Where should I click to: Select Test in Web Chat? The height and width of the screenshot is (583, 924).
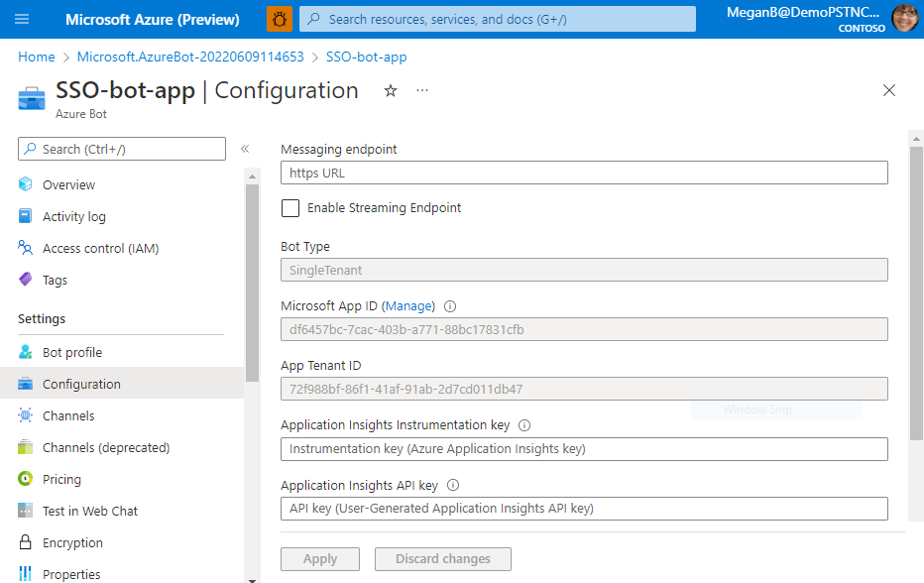coord(90,511)
